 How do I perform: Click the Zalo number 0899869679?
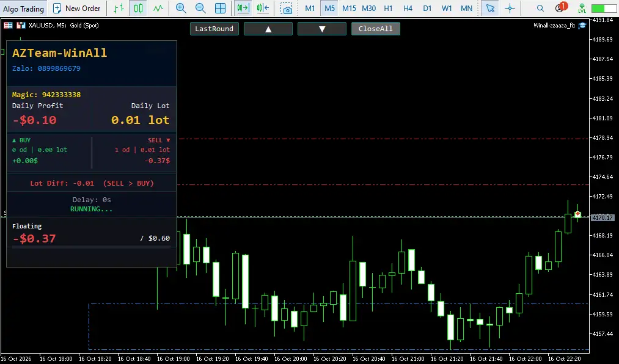(59, 68)
